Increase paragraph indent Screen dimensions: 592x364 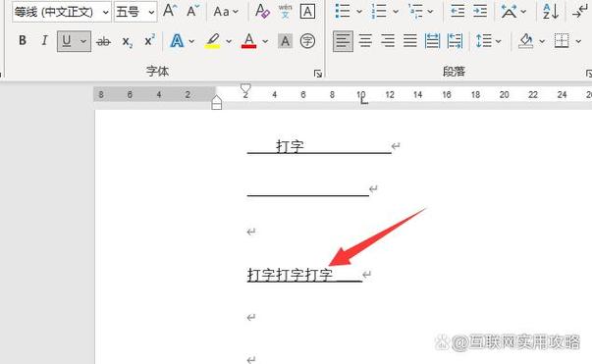click(480, 12)
